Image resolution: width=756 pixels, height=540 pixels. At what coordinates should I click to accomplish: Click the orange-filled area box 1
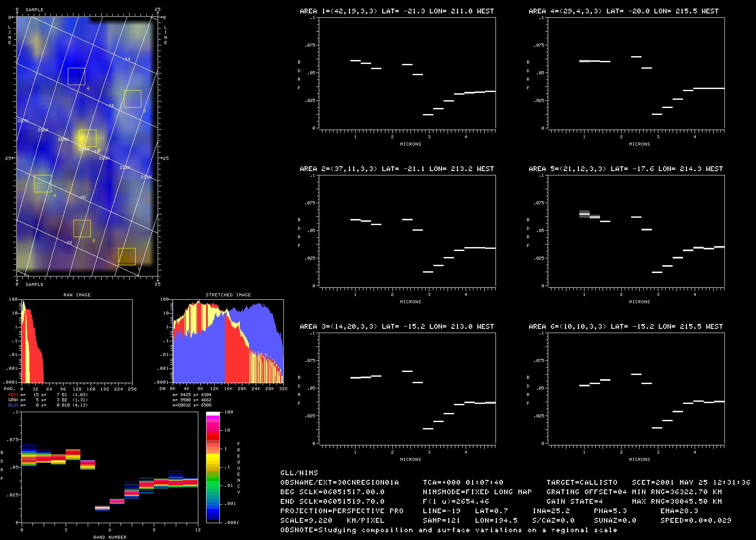pyautogui.click(x=127, y=257)
